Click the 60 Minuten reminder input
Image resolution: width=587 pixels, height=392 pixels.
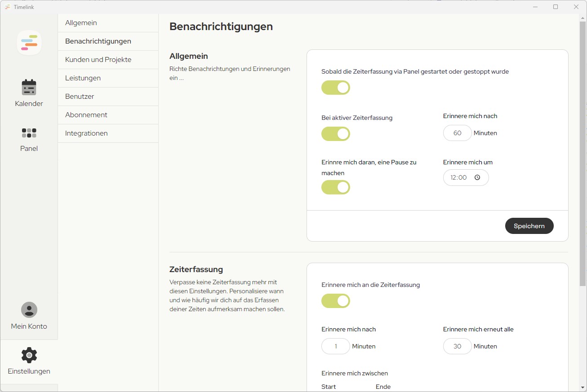click(x=458, y=133)
